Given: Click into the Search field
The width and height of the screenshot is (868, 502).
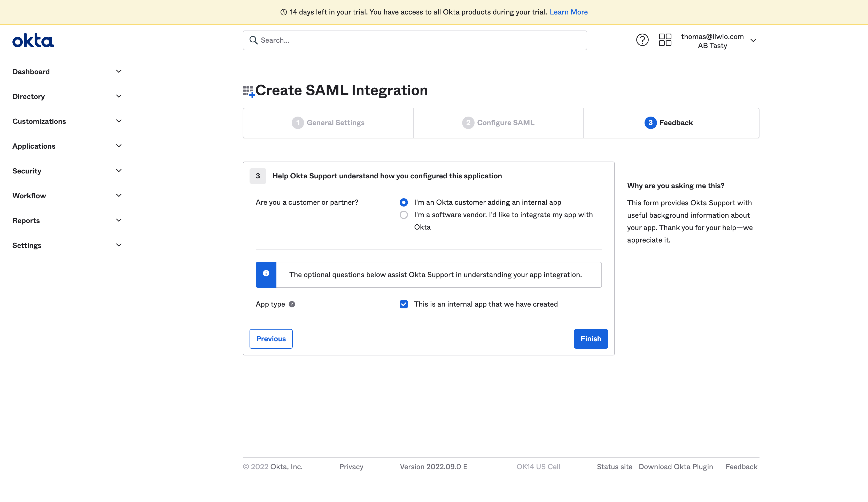Looking at the screenshot, I should 415,40.
